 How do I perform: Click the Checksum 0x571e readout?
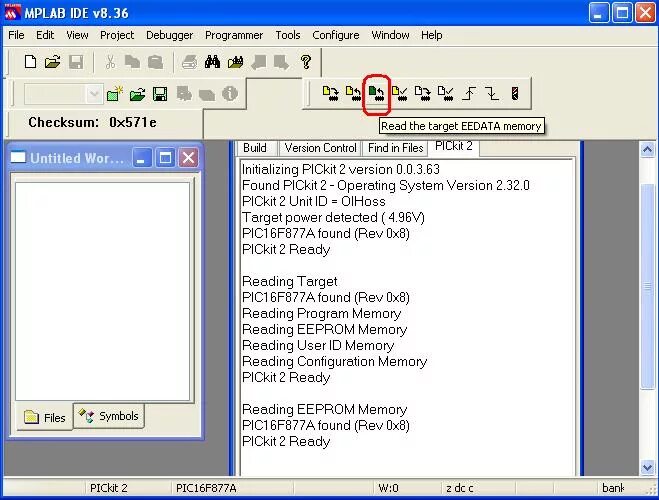[x=92, y=122]
